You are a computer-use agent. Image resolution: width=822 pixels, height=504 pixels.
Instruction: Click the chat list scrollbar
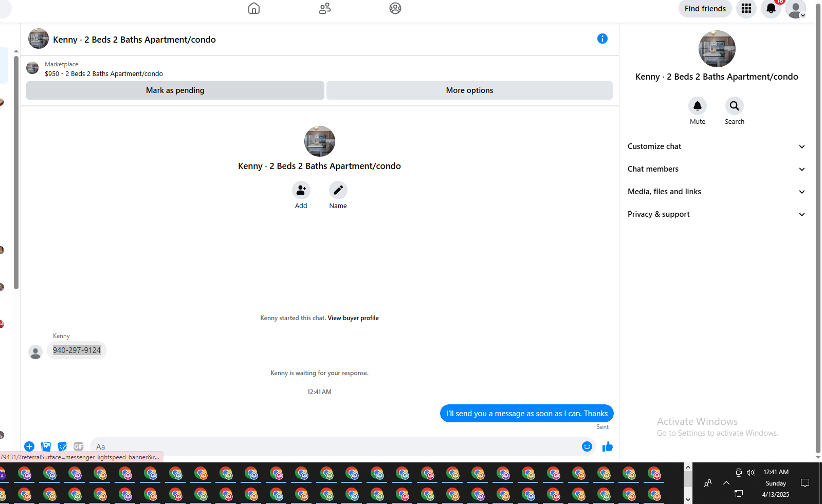tap(16, 172)
